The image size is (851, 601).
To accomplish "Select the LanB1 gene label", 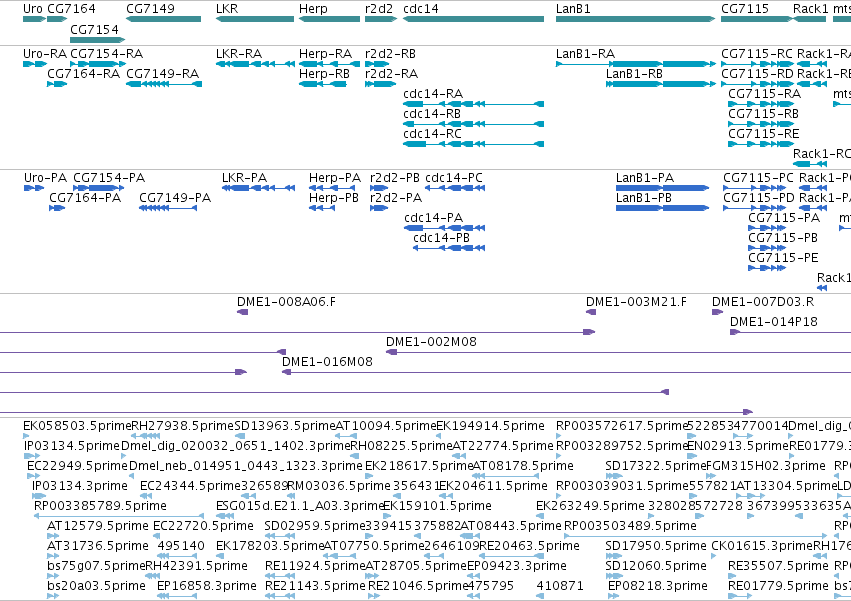I will (x=573, y=9).
